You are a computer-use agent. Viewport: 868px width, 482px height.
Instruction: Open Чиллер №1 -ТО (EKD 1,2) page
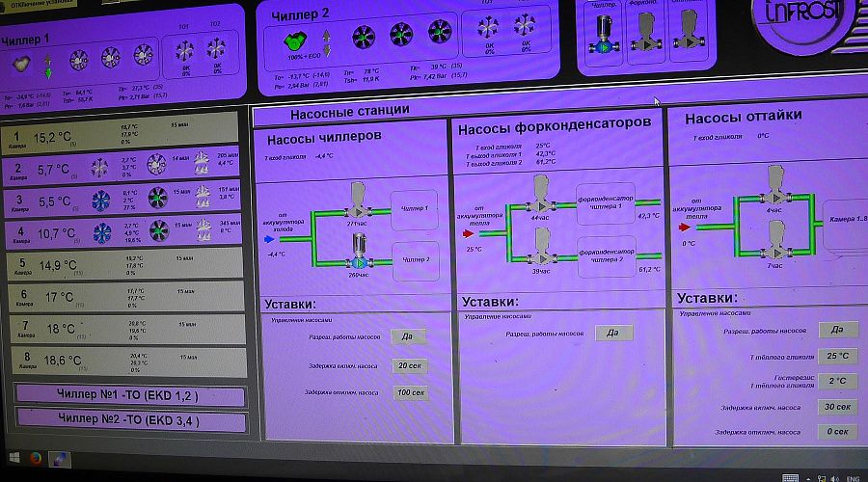tap(130, 395)
